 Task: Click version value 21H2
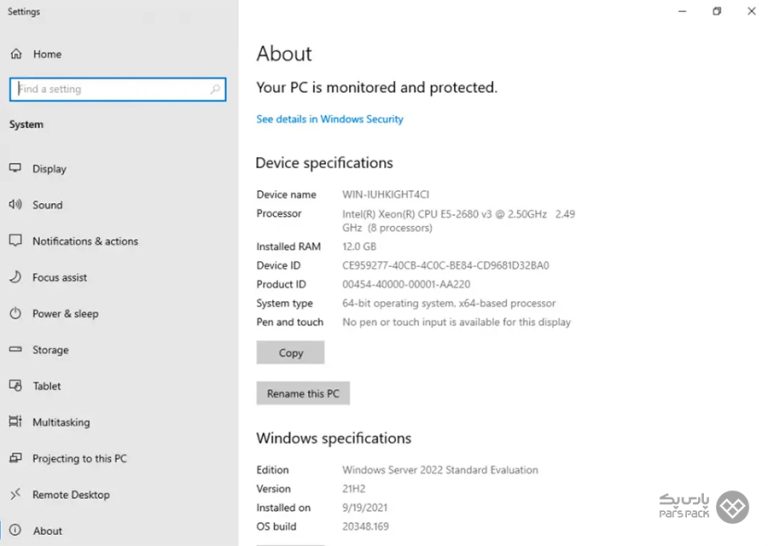pos(354,489)
